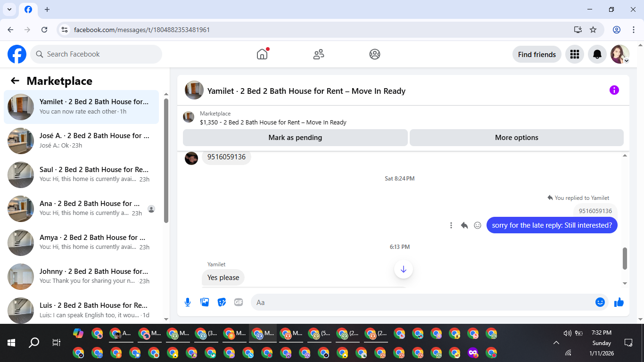Open the Friends icon in top navigation
The height and width of the screenshot is (362, 644).
tap(319, 54)
